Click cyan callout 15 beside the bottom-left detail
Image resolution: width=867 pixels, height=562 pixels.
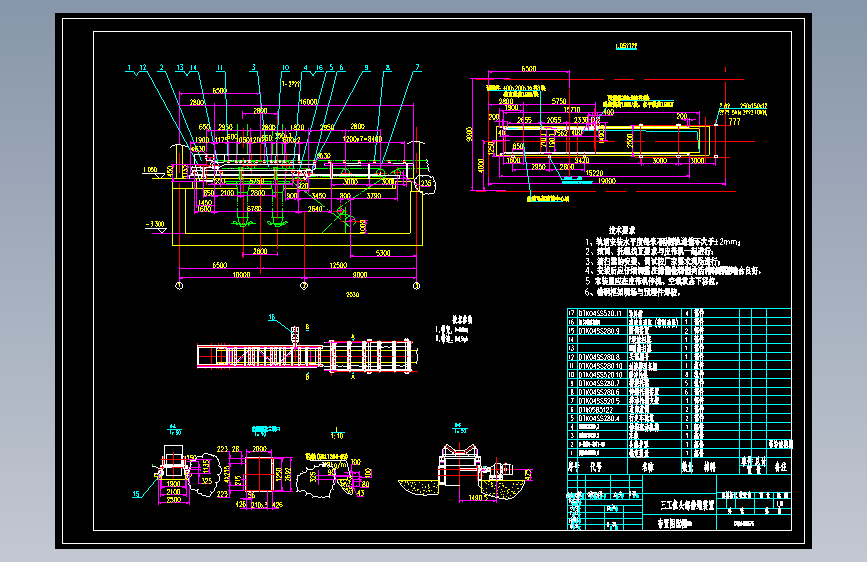pos(136,494)
